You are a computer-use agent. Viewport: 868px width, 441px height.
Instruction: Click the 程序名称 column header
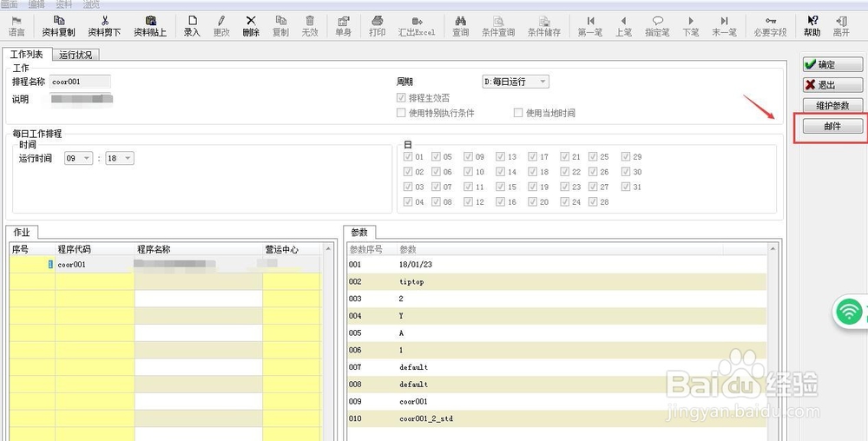click(x=198, y=249)
